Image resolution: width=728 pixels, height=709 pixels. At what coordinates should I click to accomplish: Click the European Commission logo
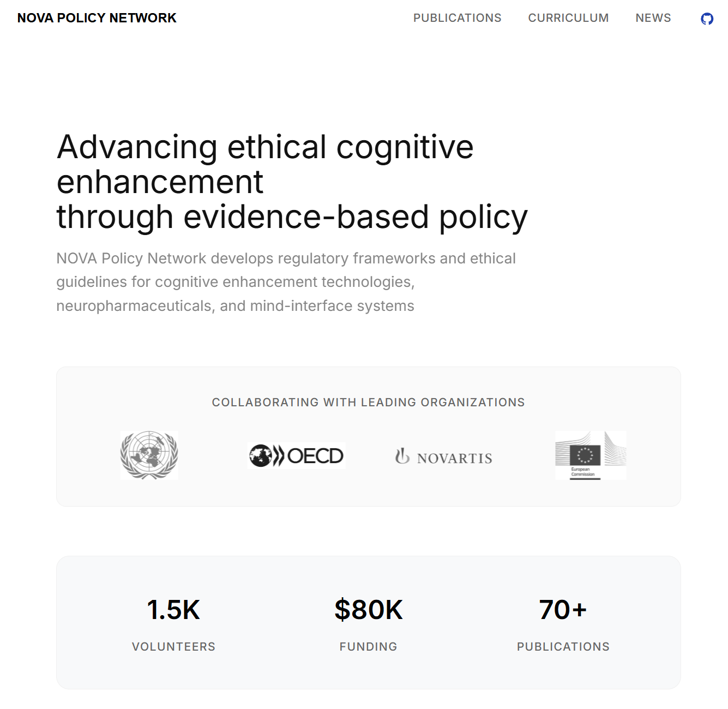591,455
